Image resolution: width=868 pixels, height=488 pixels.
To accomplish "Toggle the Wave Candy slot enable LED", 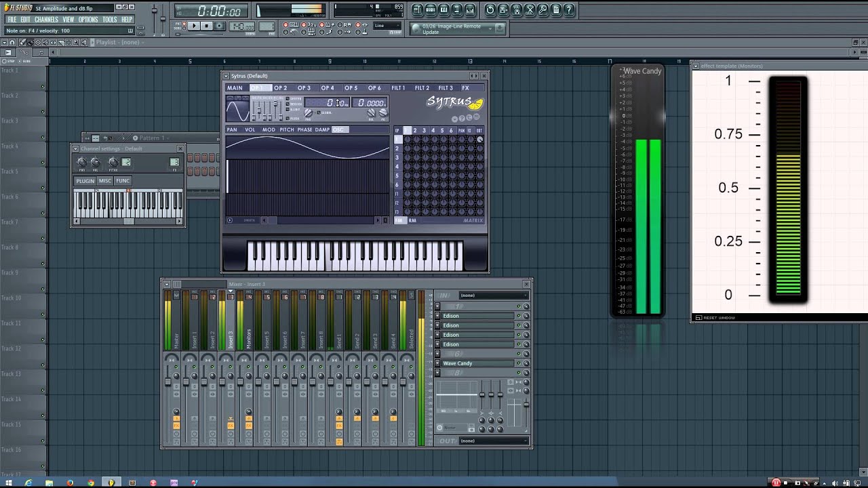I will pos(519,363).
